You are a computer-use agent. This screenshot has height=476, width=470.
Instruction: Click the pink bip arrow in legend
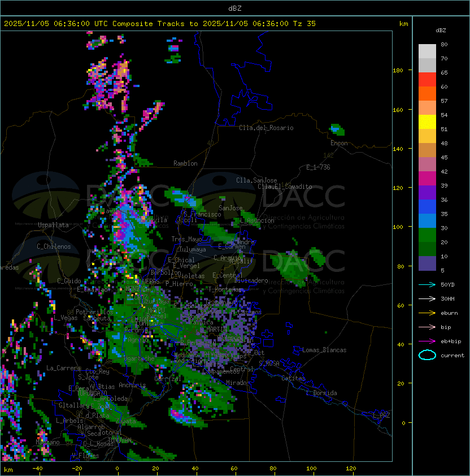click(x=427, y=327)
